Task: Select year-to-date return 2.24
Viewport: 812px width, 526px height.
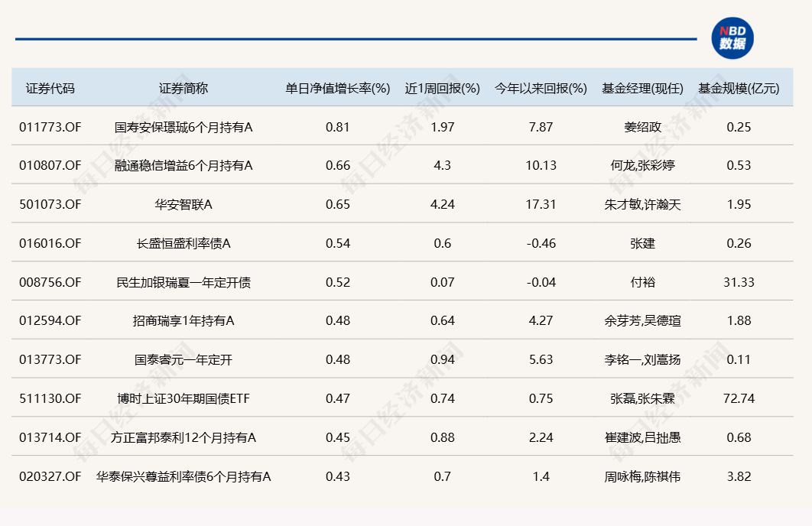Action: click(x=541, y=437)
